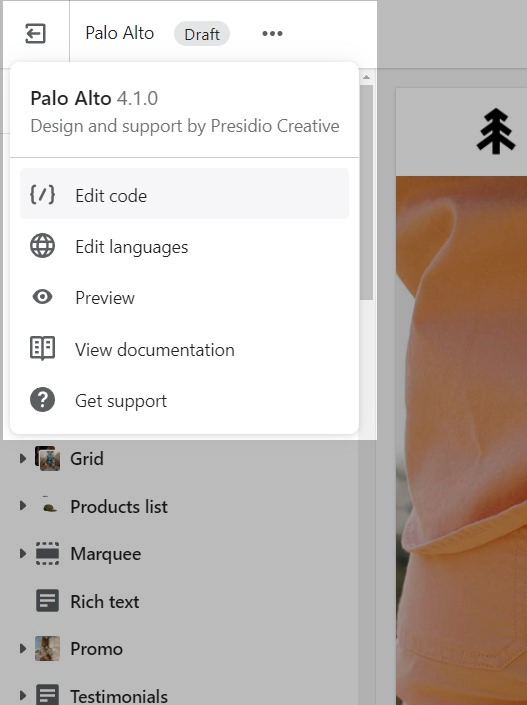Image resolution: width=527 pixels, height=705 pixels.
Task: Choose Get support from the menu
Action: tap(184, 400)
